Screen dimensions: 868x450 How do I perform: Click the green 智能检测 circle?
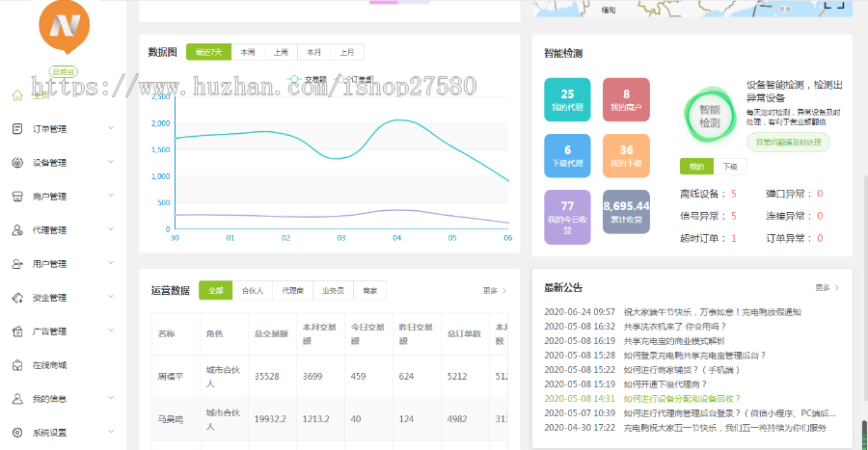pos(709,117)
